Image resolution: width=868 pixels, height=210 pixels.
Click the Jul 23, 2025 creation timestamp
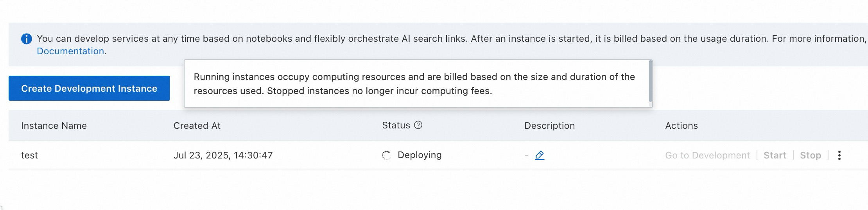[223, 155]
